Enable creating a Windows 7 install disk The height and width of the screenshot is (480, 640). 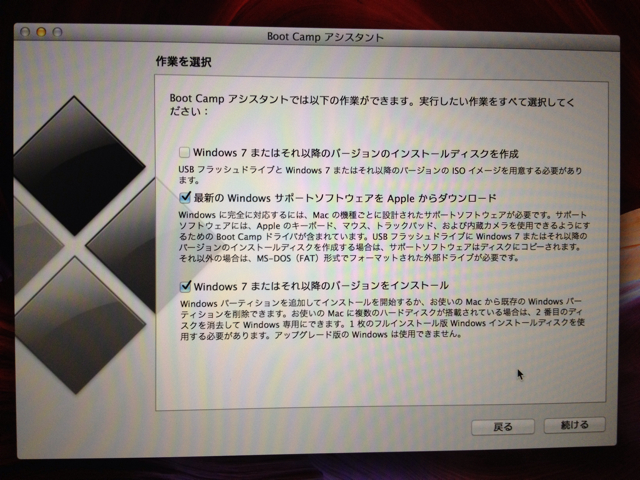(184, 153)
